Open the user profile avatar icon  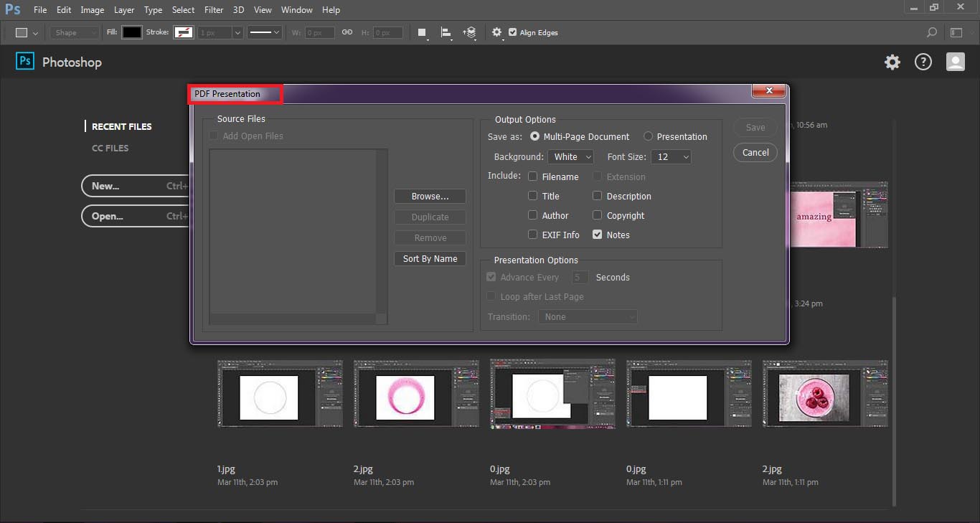click(x=955, y=62)
